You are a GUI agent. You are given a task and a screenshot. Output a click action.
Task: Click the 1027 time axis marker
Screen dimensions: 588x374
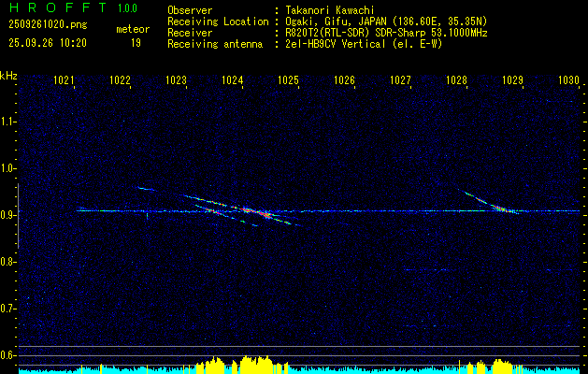[400, 80]
